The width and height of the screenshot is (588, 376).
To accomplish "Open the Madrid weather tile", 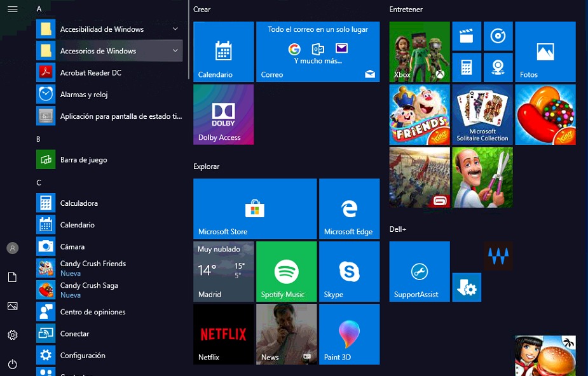I will [x=224, y=271].
